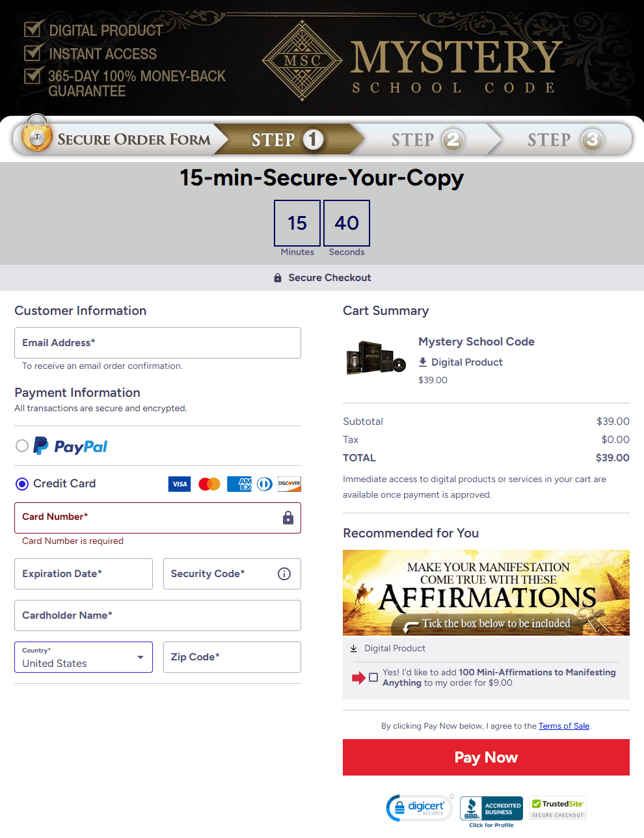
Task: Click the Mastercard logo icon
Action: pyautogui.click(x=209, y=484)
